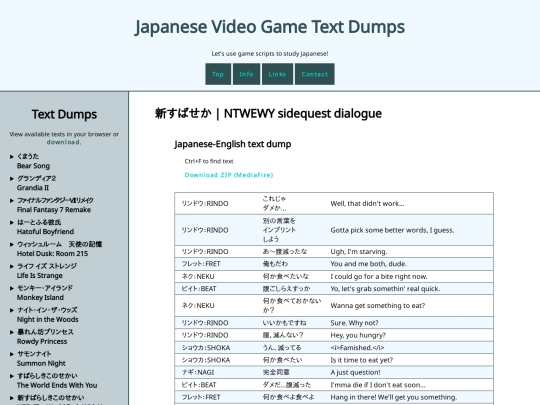The height and width of the screenshot is (405, 540).
Task: Click the 'Japanese-English text dump' subheading
Action: (233, 144)
